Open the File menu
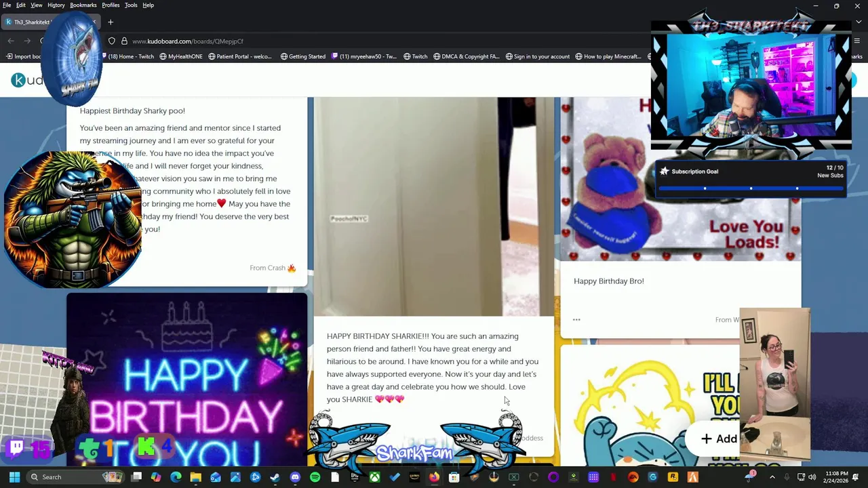868x488 pixels. point(7,5)
